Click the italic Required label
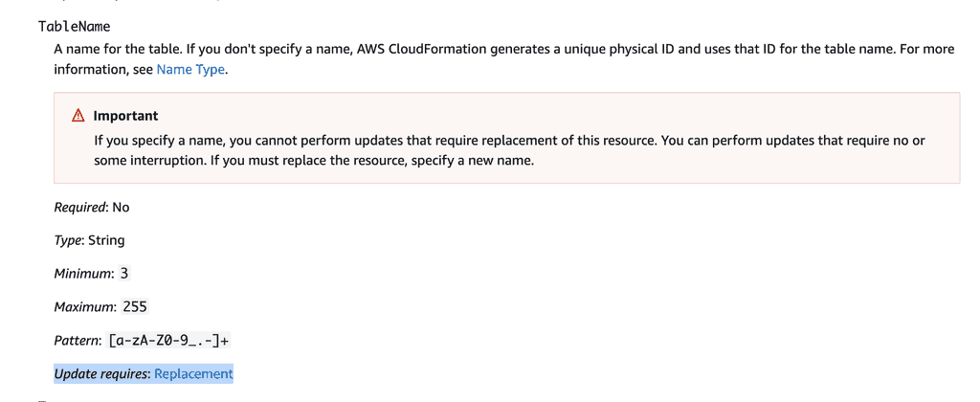This screenshot has height=402, width=980. pos(80,207)
